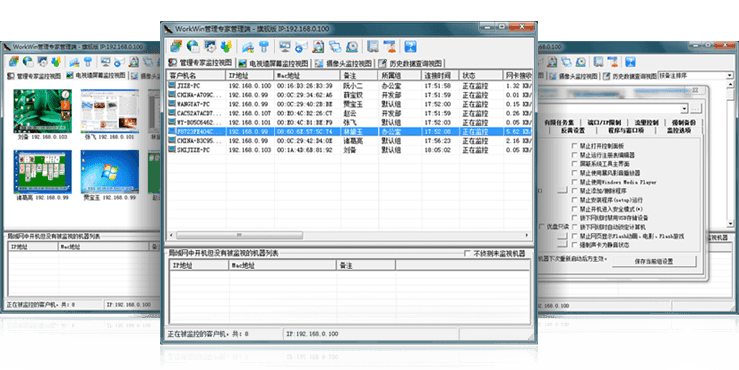Screen dimensions: 739x370
Task: Enable the 不统计未监视机器 checkbox
Action: click(467, 254)
